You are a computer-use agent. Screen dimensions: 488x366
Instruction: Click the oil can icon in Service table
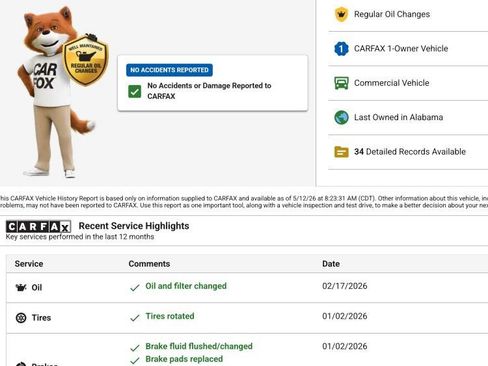tap(21, 287)
